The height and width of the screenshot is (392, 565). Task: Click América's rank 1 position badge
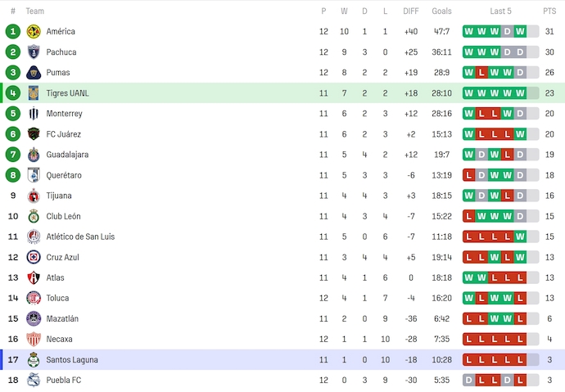pyautogui.click(x=12, y=32)
